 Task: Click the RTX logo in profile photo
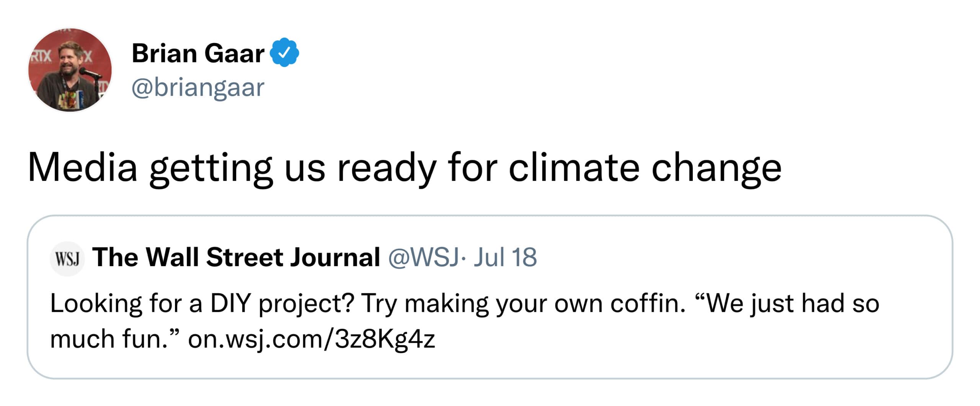pyautogui.click(x=41, y=57)
